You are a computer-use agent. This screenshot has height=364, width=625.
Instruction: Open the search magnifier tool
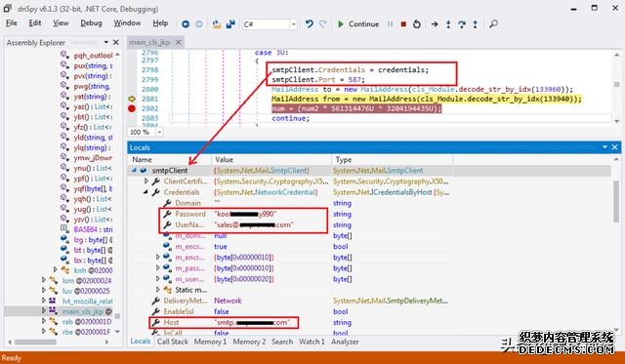(493, 23)
